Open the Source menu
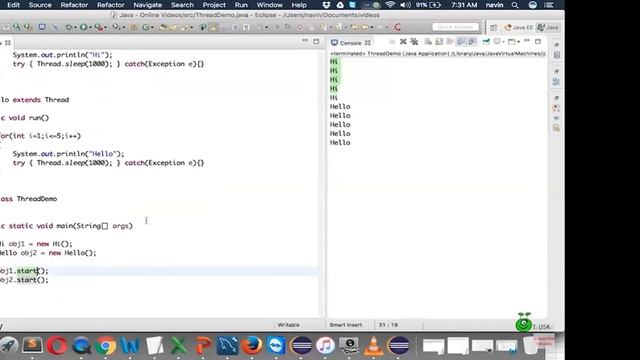This screenshot has width=640, height=360. 40,5
